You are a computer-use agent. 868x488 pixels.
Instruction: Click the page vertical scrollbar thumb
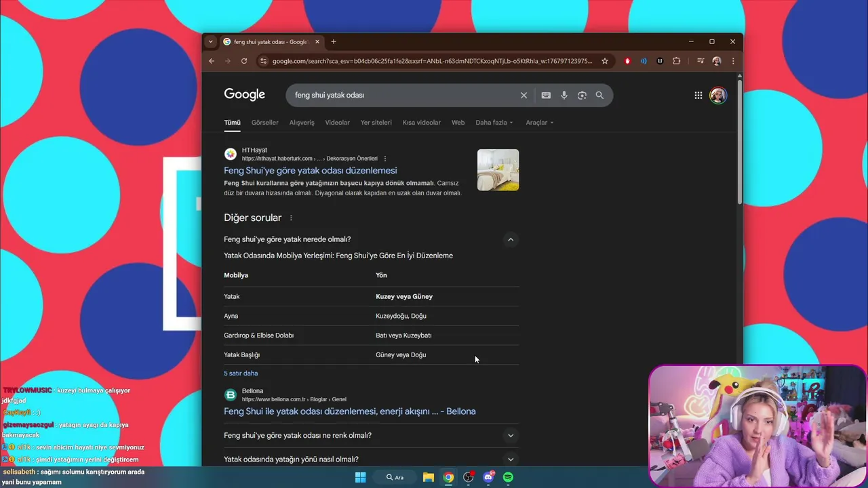pos(739,142)
